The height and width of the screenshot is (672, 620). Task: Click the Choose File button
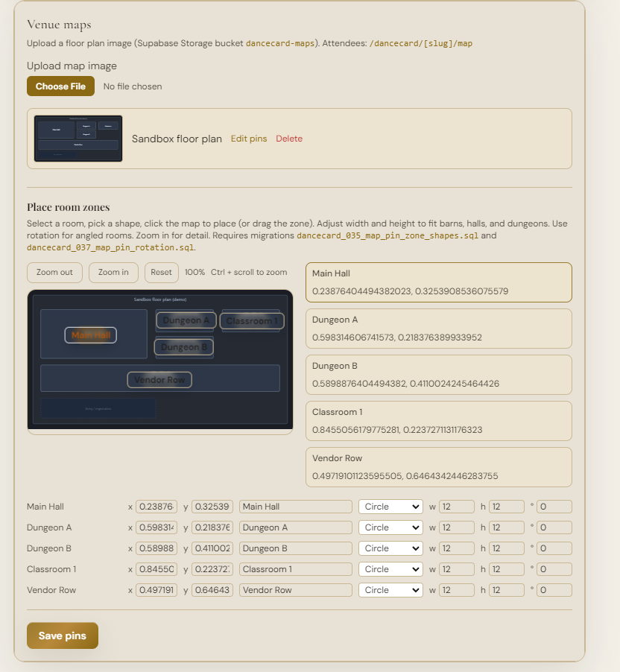pos(60,86)
